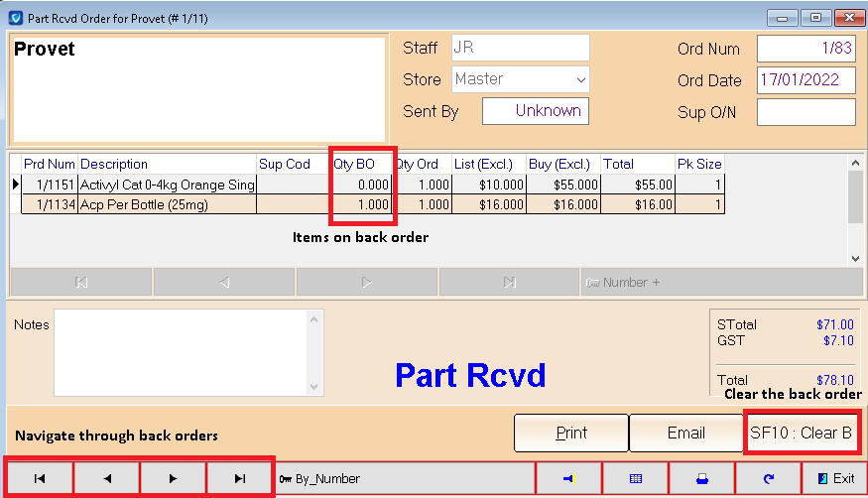Click List price $10.000 cell
This screenshot has height=498, width=868.
(489, 185)
